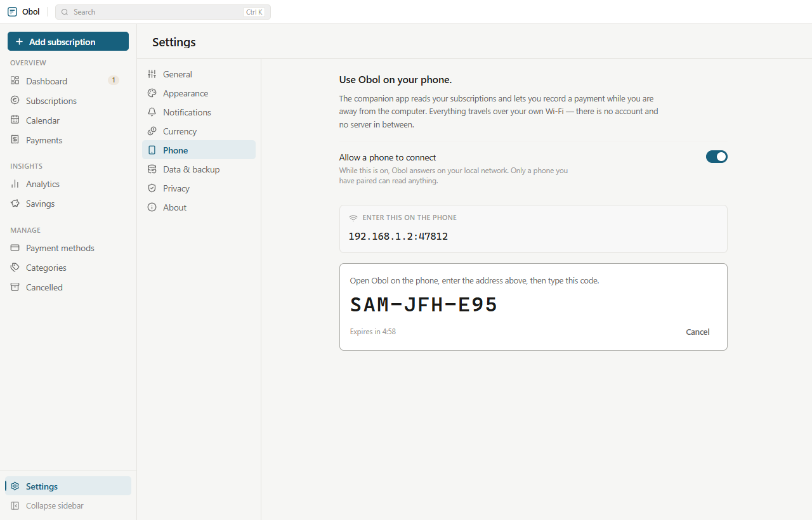The image size is (812, 520).
Task: Click the Currency coins icon
Action: coord(152,131)
